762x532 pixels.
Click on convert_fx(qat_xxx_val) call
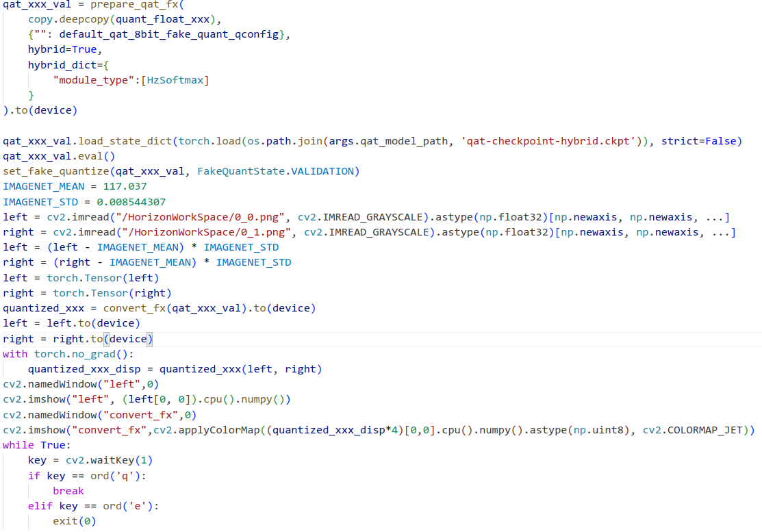pyautogui.click(x=177, y=308)
